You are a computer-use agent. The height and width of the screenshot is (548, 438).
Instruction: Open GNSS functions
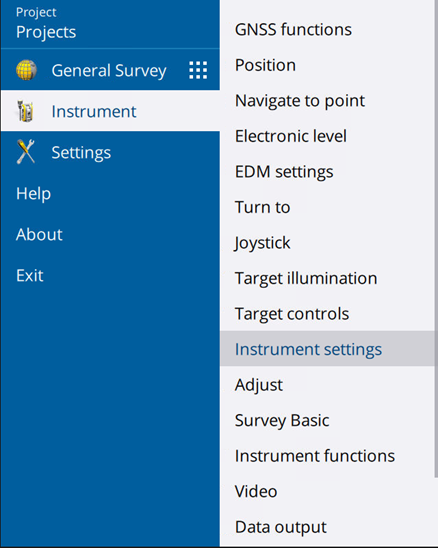pos(293,29)
